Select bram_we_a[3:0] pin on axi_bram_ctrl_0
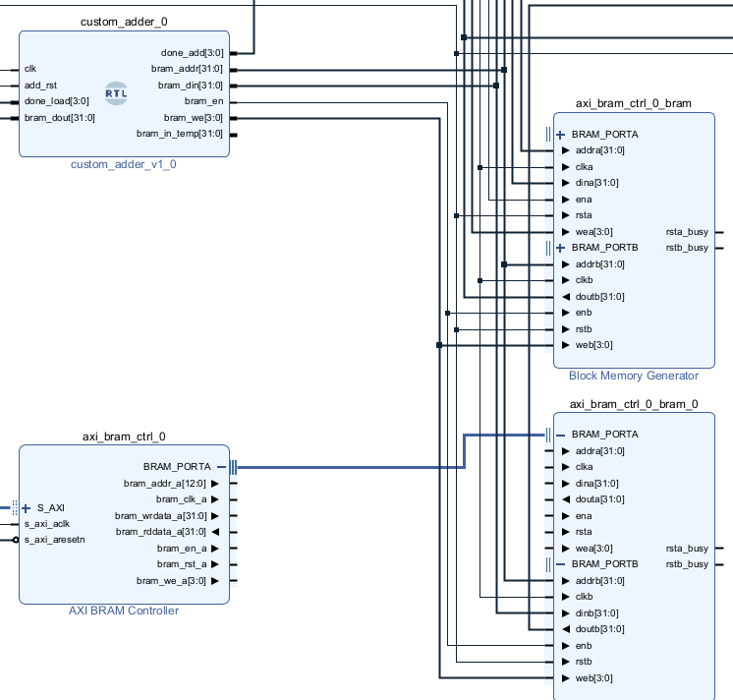The image size is (733, 700). pyautogui.click(x=171, y=581)
